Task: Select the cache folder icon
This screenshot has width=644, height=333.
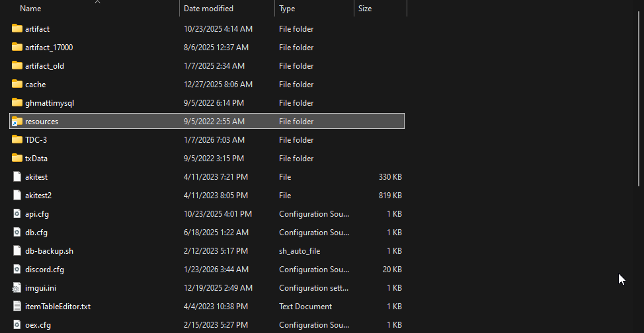Action: (17, 84)
